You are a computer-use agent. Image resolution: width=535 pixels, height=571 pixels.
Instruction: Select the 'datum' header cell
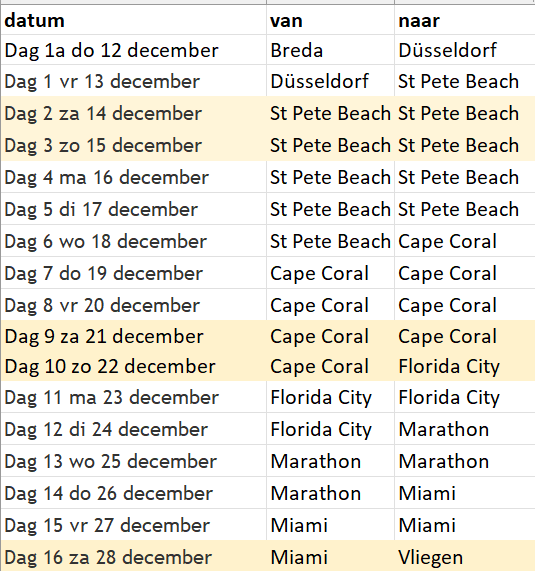click(133, 20)
